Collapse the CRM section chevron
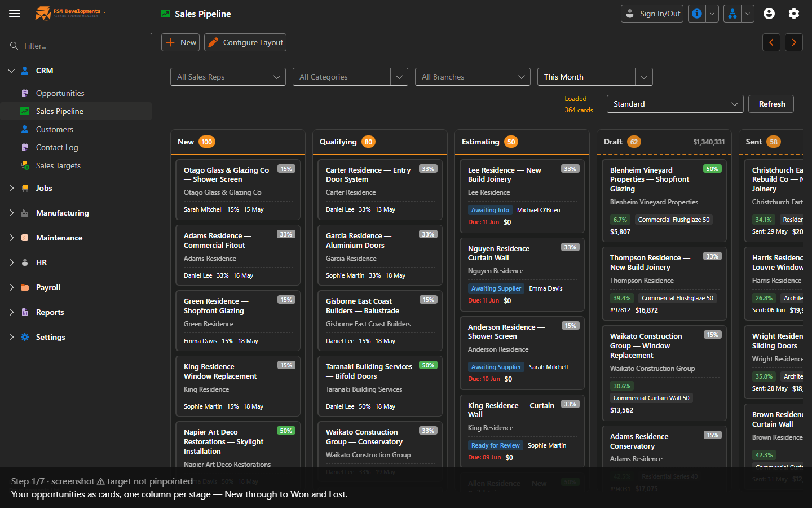The height and width of the screenshot is (508, 812). pos(11,71)
